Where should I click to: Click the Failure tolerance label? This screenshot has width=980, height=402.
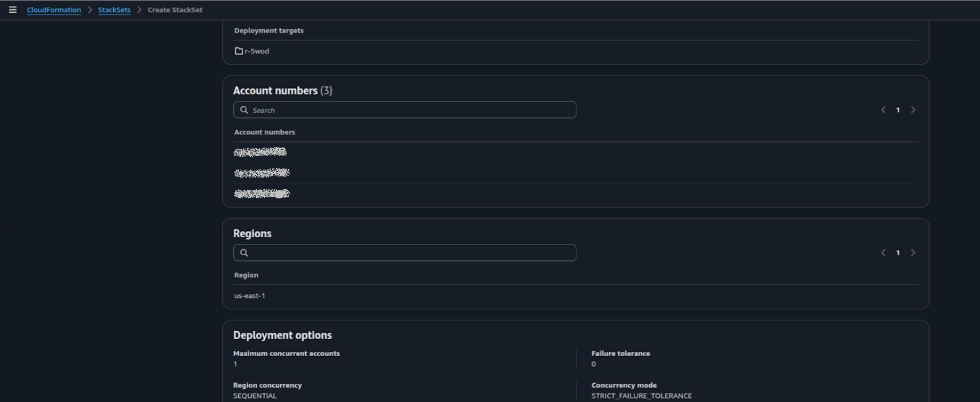click(621, 353)
